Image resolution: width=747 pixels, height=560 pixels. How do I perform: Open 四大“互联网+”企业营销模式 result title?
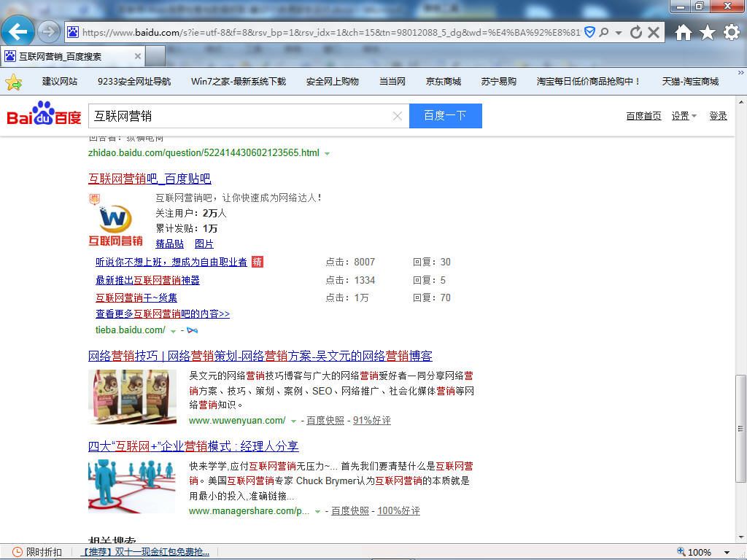pos(193,446)
